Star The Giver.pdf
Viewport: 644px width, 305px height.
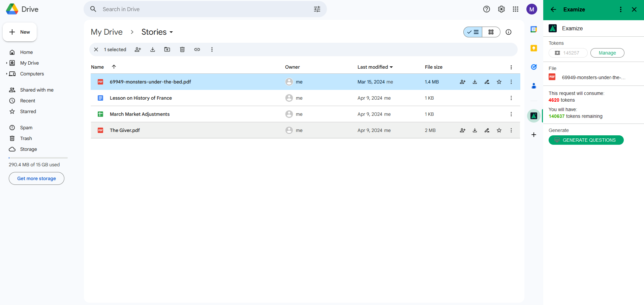499,130
